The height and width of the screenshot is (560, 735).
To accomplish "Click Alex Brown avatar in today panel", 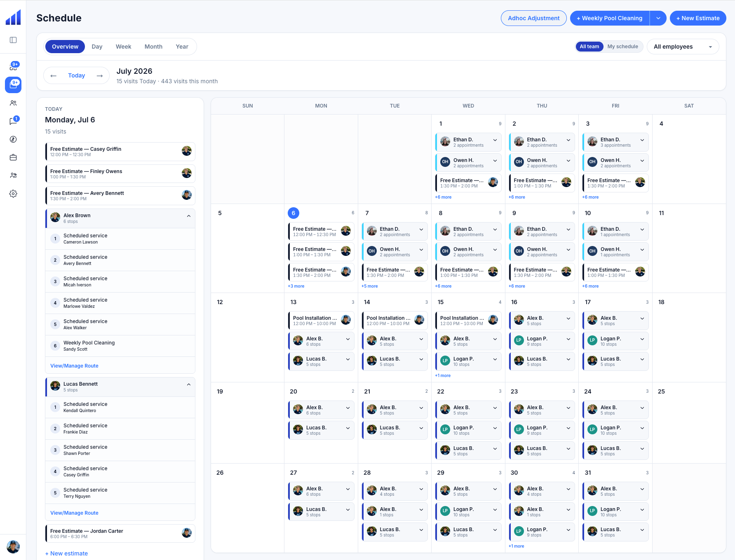I will pyautogui.click(x=55, y=217).
